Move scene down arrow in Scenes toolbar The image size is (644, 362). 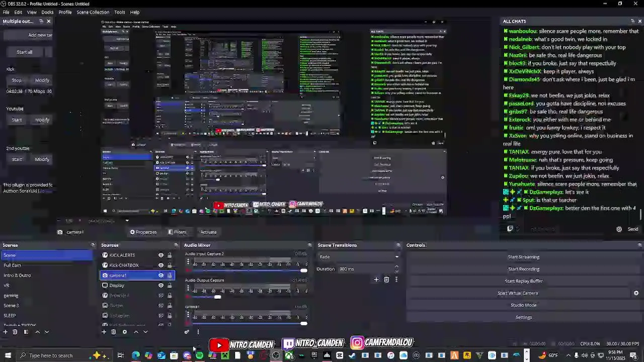(x=47, y=332)
